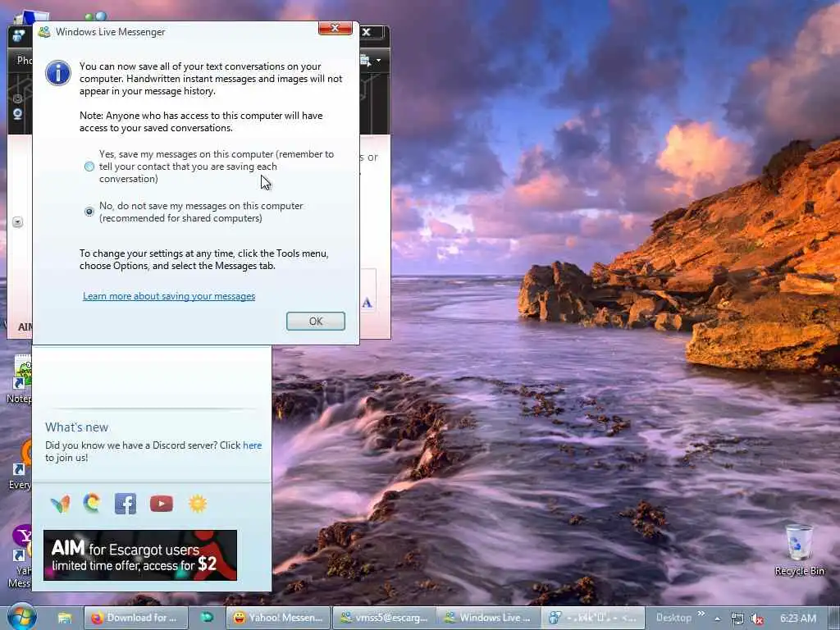The width and height of the screenshot is (840, 630).
Task: Open the network icon in the system tray
Action: click(x=737, y=619)
